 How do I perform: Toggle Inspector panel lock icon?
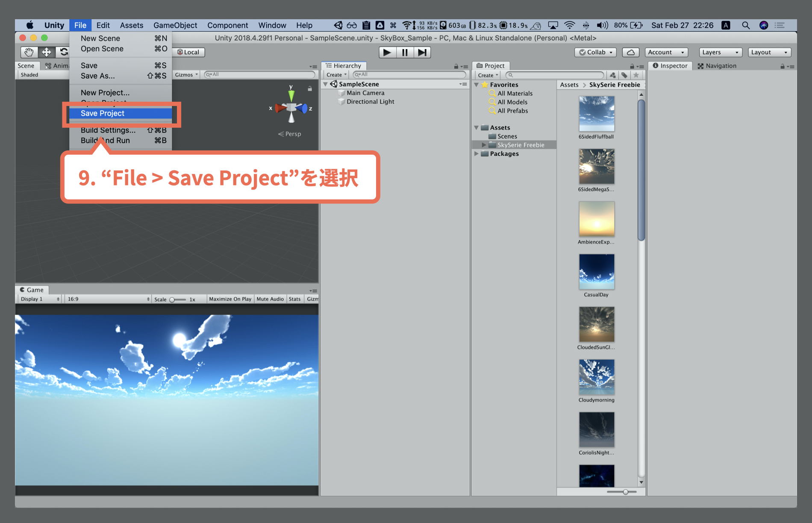pos(783,66)
